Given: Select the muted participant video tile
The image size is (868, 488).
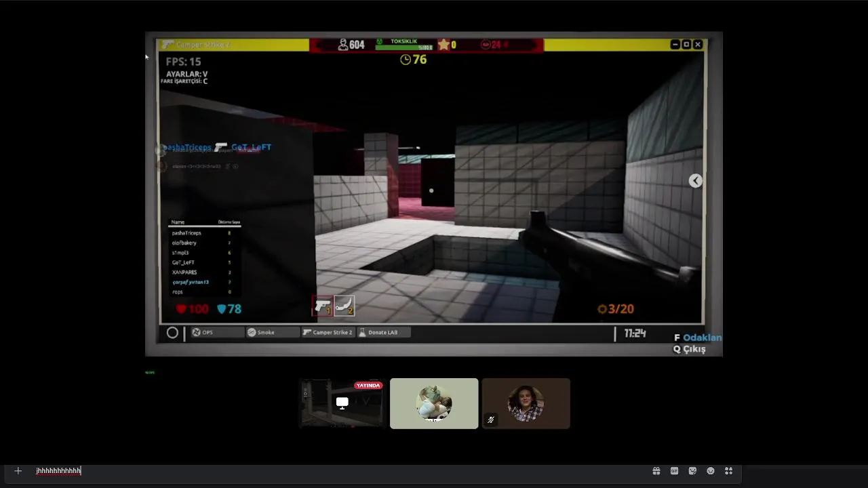Looking at the screenshot, I should (526, 403).
